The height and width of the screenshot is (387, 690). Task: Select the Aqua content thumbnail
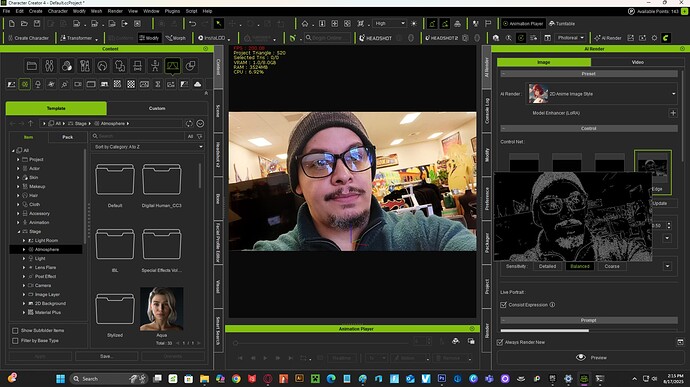(x=161, y=309)
